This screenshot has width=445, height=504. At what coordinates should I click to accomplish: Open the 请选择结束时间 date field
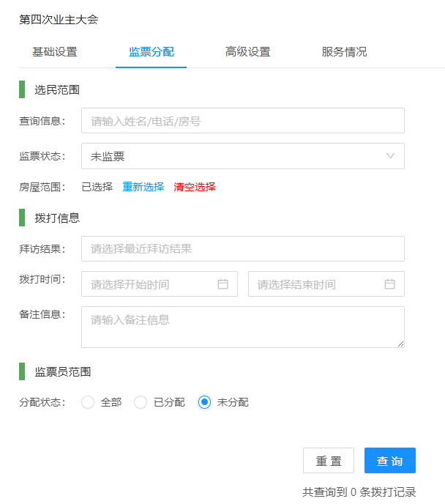[x=318, y=284]
